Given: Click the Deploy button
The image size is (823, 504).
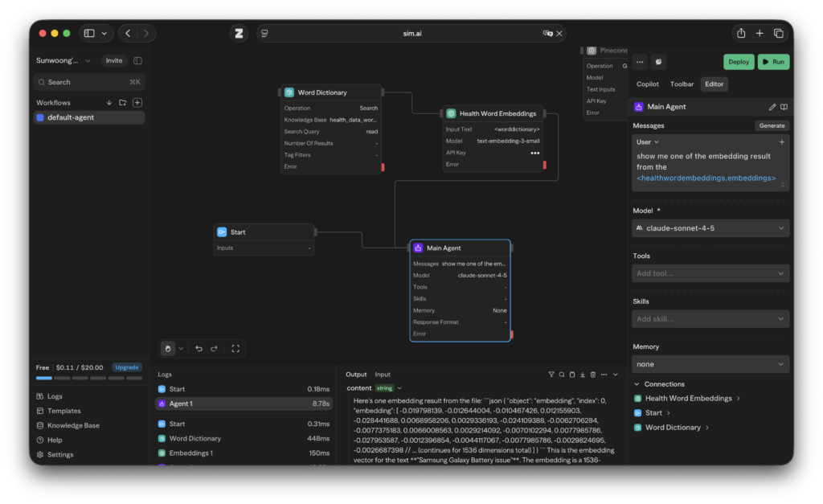Looking at the screenshot, I should pos(739,62).
